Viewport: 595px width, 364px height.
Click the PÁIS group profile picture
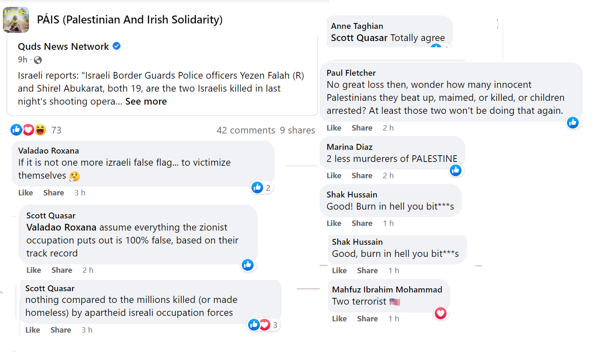pyautogui.click(x=16, y=20)
